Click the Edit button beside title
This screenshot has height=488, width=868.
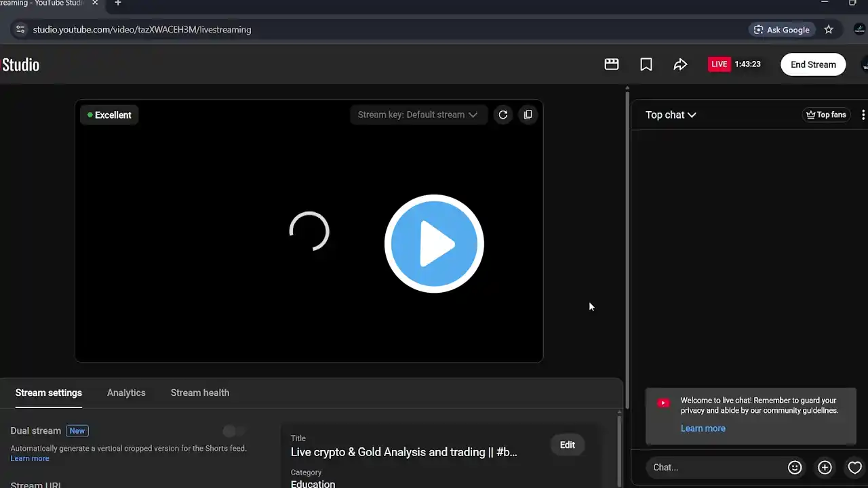[x=568, y=445]
